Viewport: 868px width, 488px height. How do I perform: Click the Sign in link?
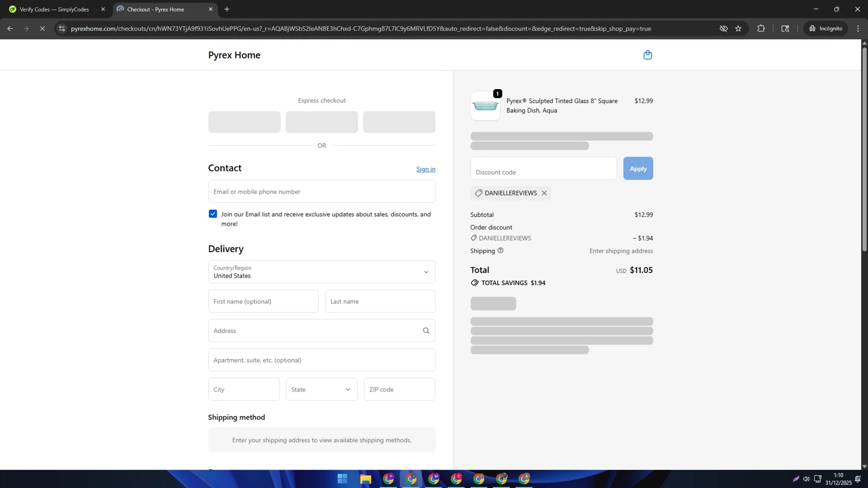(426, 169)
